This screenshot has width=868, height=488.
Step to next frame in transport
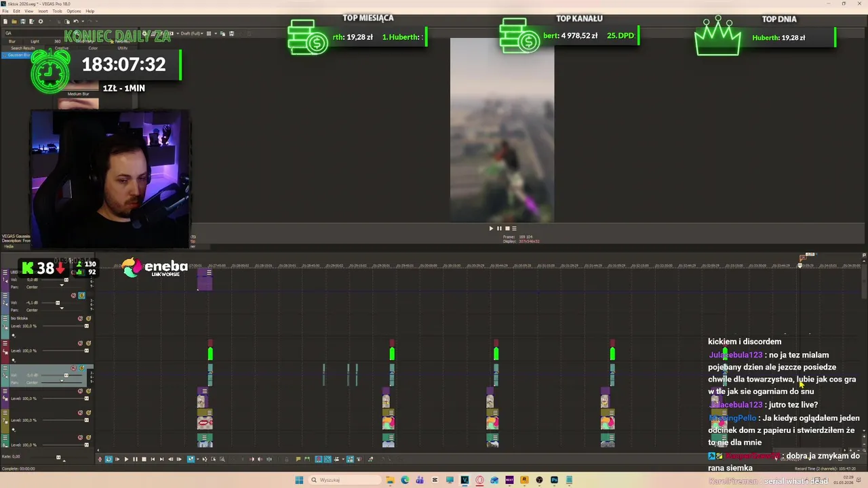pos(179,460)
